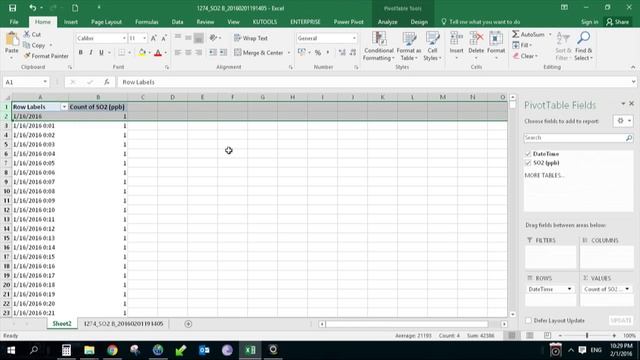This screenshot has width=640, height=360.
Task: Apply the red font color
Action: click(158, 53)
